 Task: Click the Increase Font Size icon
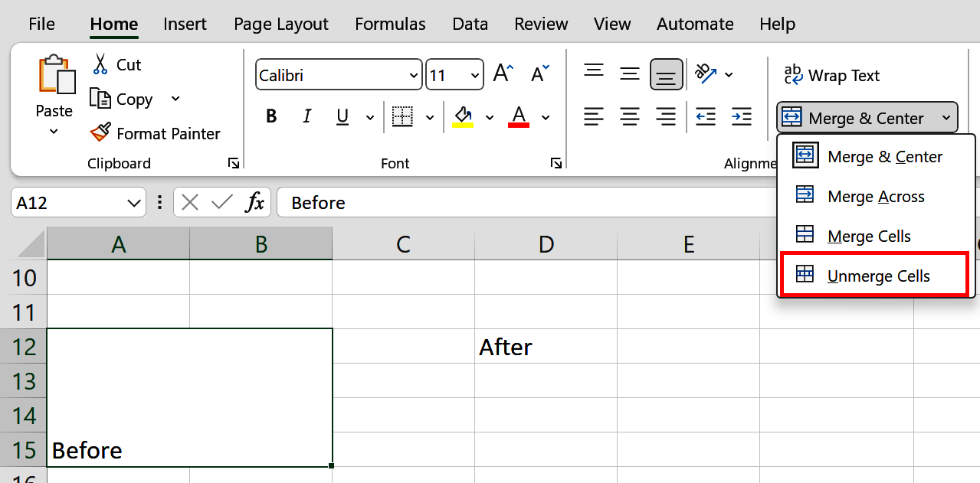tap(503, 73)
